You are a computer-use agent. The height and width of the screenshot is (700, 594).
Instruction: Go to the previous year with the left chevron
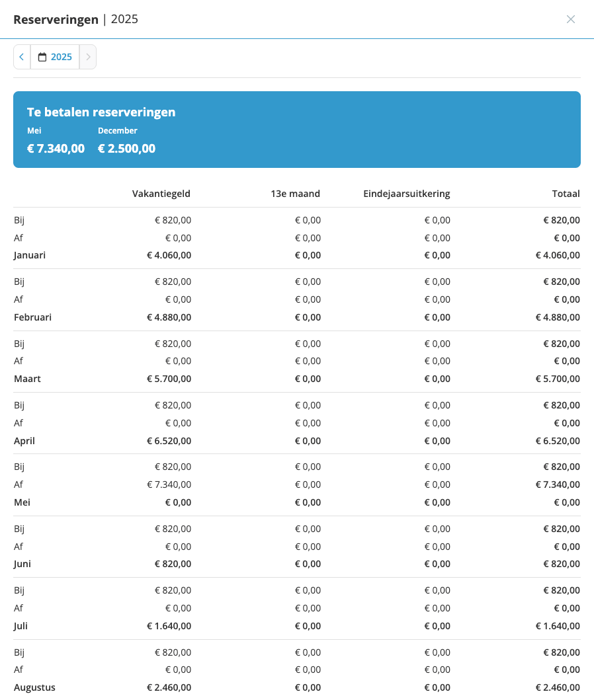(22, 57)
